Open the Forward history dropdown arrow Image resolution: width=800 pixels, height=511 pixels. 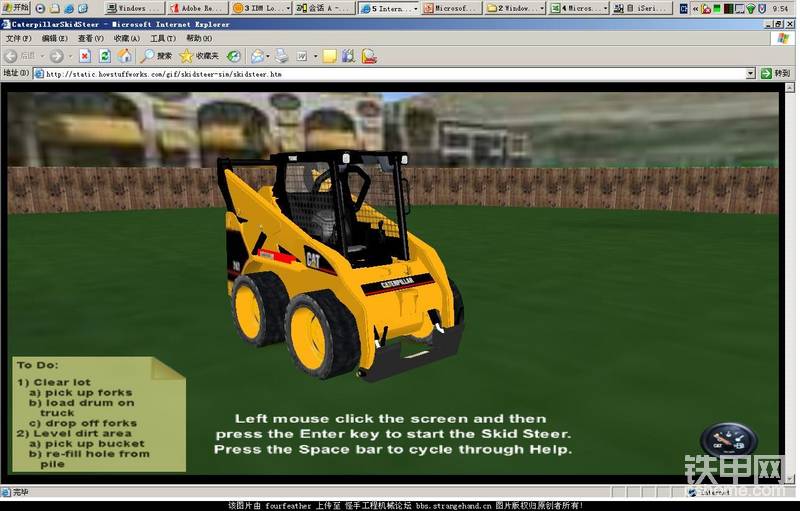(70, 56)
